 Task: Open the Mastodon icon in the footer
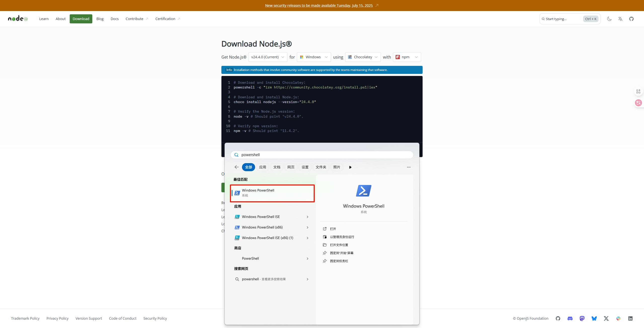(582, 318)
